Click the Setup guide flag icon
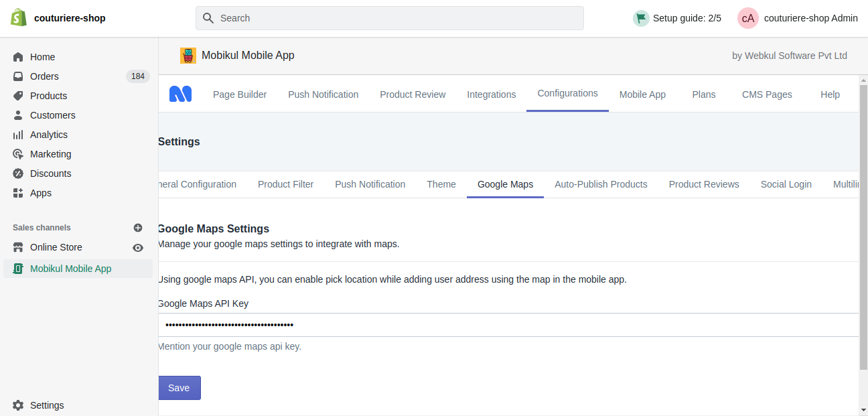 (x=641, y=18)
